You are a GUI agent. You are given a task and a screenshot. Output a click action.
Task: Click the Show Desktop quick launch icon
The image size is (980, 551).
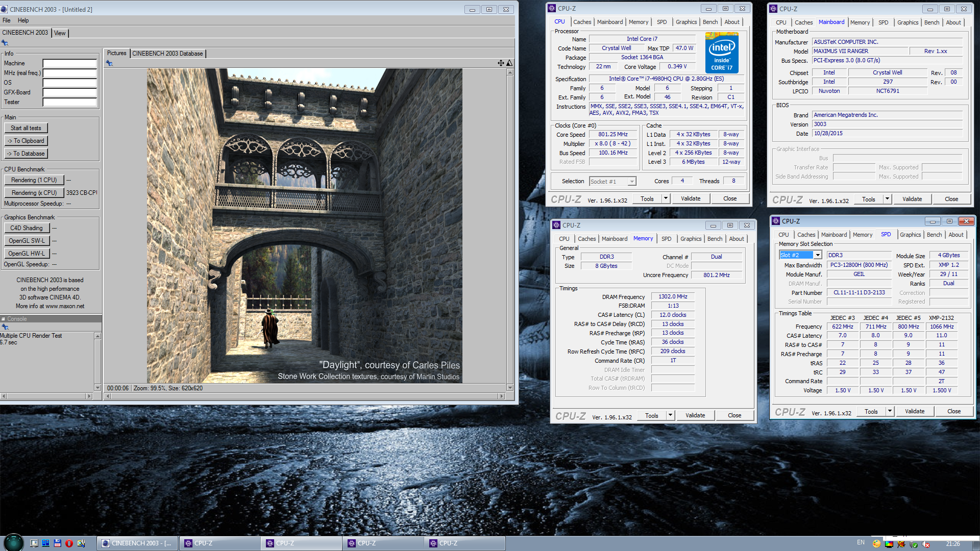[34, 543]
